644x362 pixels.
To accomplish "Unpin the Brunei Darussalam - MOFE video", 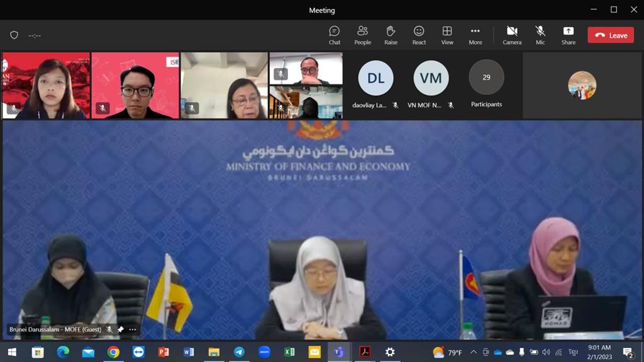I will [120, 329].
